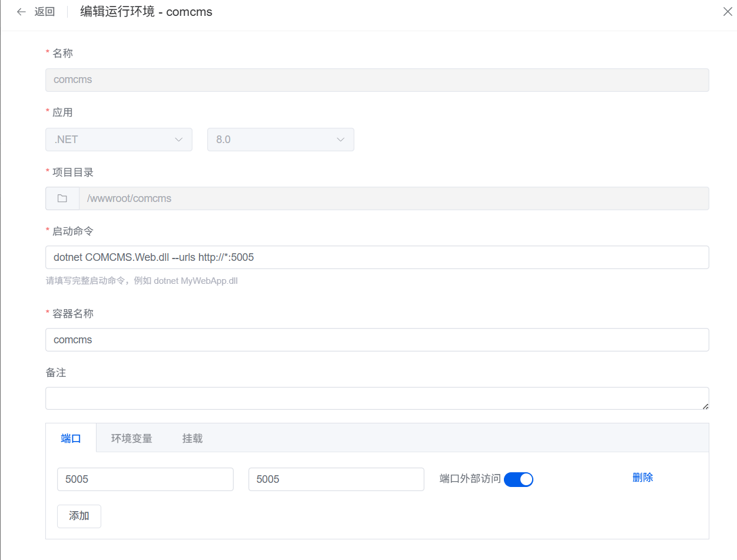The image size is (737, 560).
Task: Switch to the 挂载 tab
Action: tap(192, 438)
